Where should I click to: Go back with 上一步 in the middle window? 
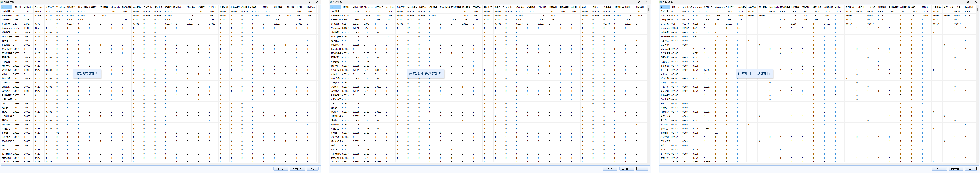[610, 169]
